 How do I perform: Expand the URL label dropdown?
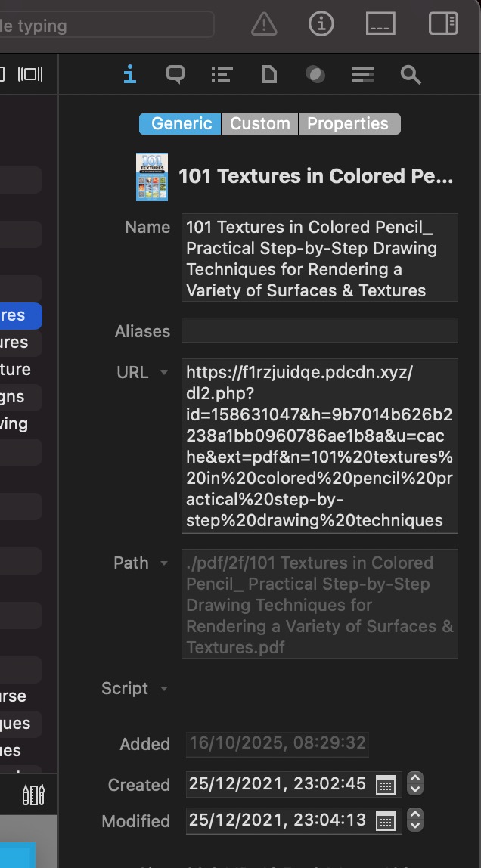(164, 373)
